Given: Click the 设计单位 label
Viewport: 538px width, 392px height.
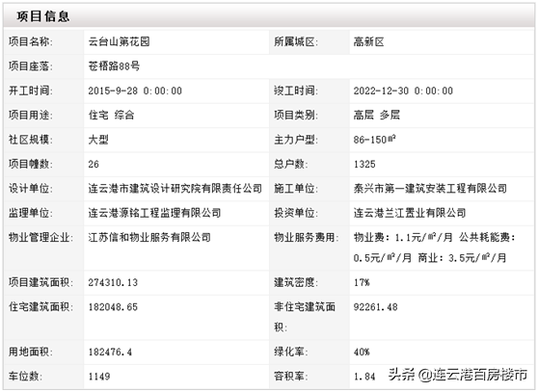Looking at the screenshot, I should (x=31, y=189).
